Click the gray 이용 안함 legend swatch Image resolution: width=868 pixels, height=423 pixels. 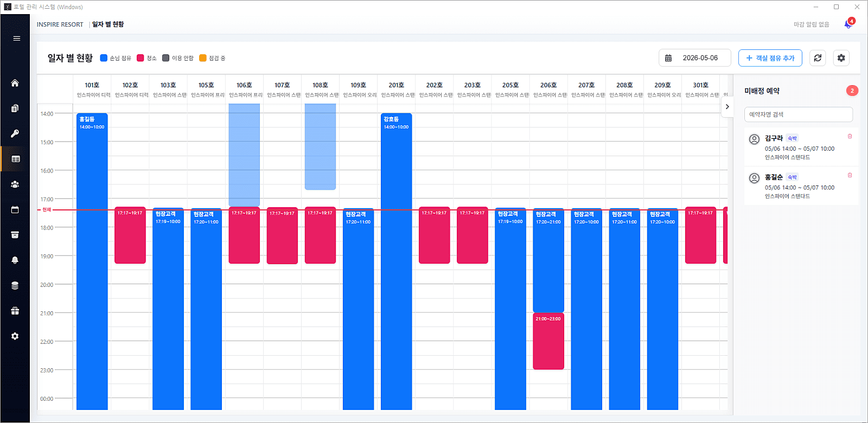(166, 58)
